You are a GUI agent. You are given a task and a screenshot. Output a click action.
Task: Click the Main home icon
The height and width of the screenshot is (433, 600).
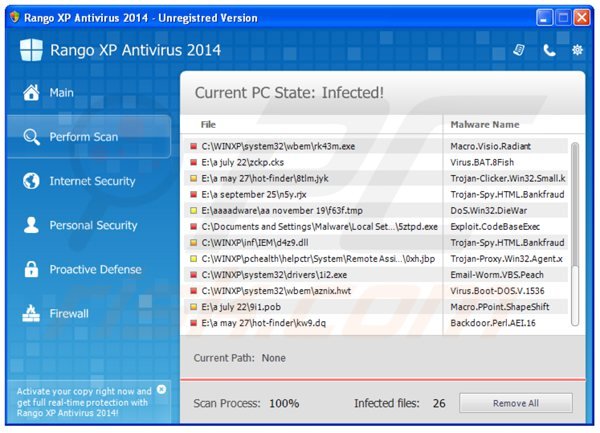click(31, 93)
